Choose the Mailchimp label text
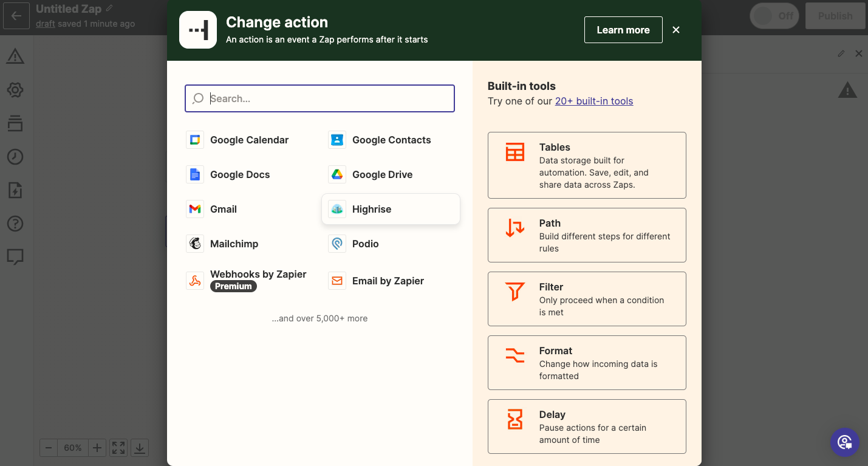The image size is (868, 466). (x=234, y=244)
